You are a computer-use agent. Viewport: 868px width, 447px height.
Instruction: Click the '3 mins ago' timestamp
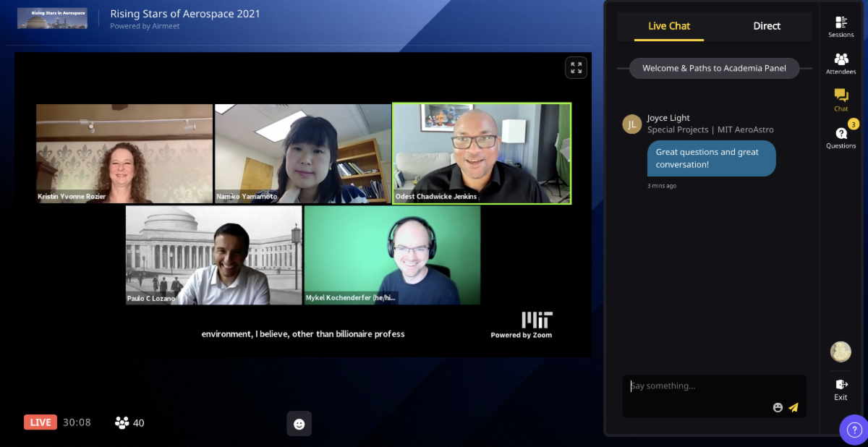tap(662, 186)
